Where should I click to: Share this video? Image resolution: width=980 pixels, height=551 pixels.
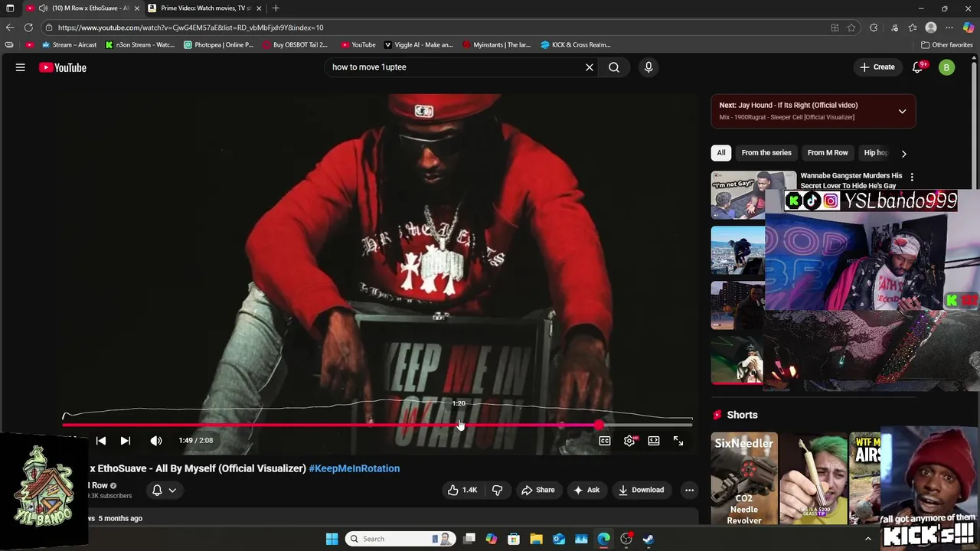(538, 490)
